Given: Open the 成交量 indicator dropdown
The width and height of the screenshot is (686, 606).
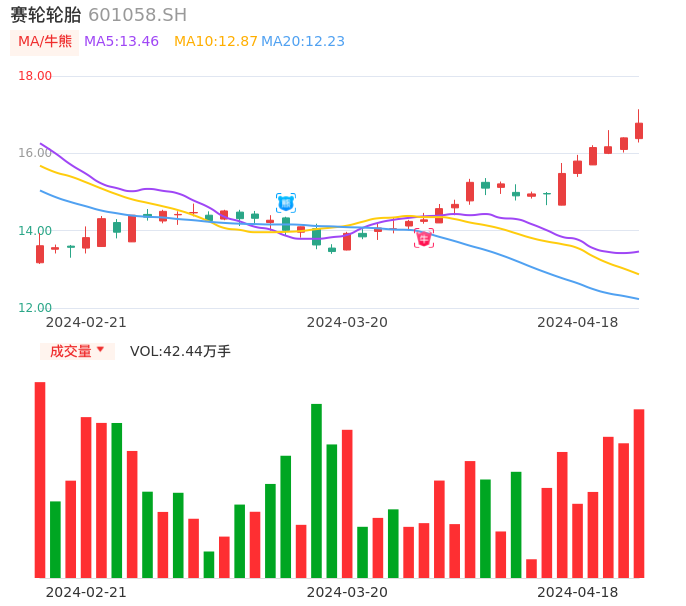Looking at the screenshot, I should tap(77, 351).
